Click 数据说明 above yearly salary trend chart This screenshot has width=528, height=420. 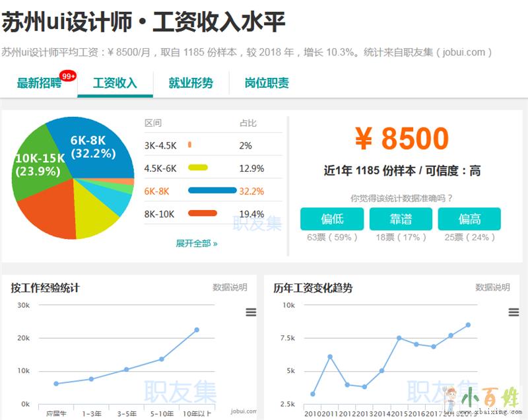coord(492,287)
